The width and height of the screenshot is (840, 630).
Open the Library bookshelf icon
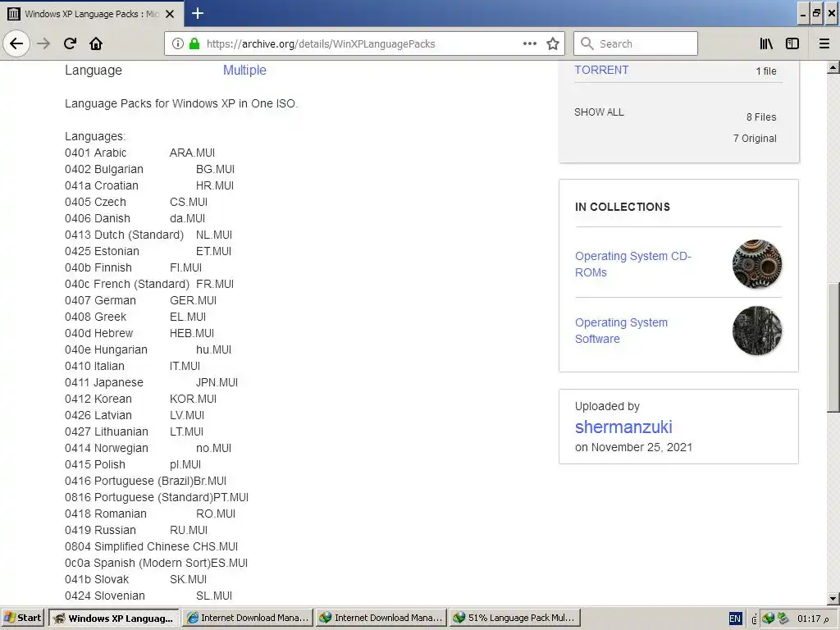pos(766,43)
